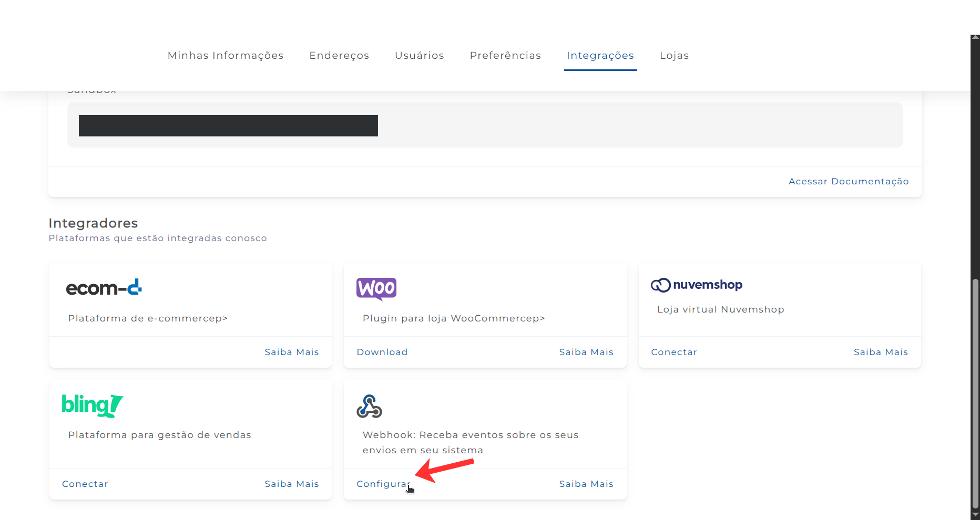Switch to the Lojas tab
This screenshot has height=520, width=980.
click(x=674, y=56)
